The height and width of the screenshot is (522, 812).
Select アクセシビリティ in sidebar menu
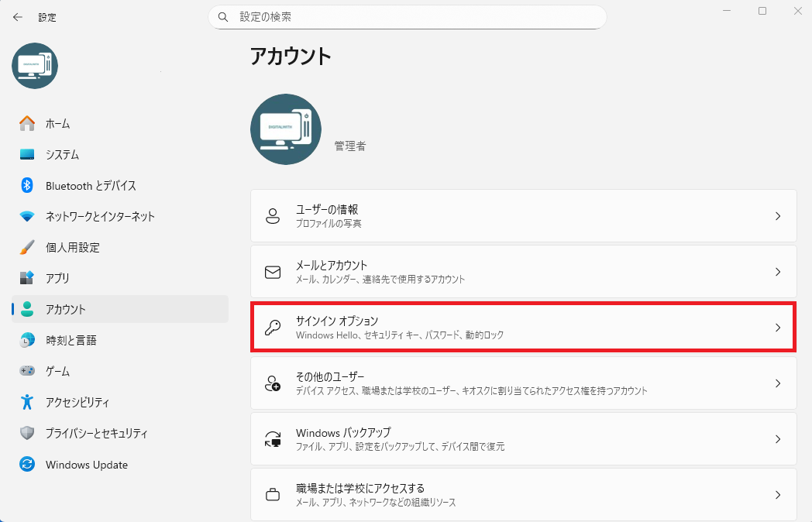77,403
